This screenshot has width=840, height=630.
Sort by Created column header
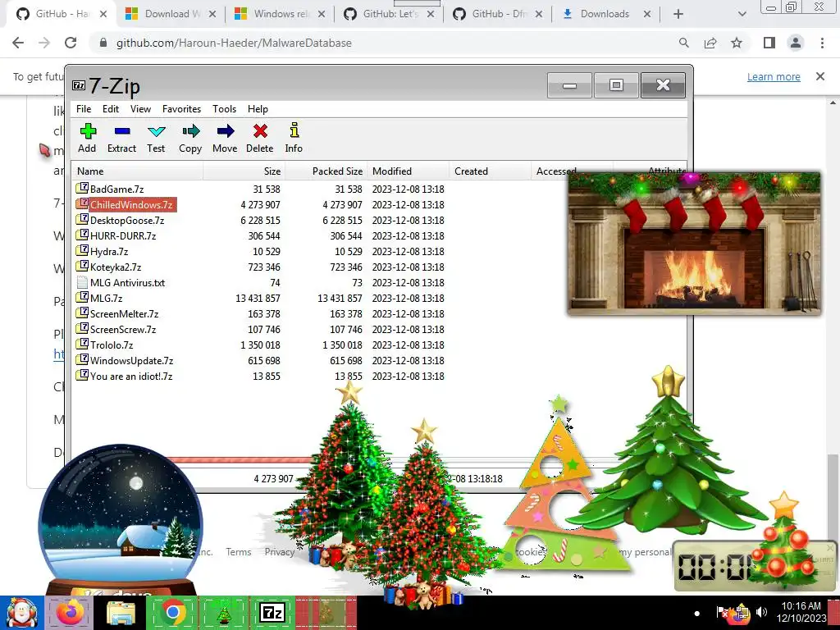pyautogui.click(x=491, y=171)
